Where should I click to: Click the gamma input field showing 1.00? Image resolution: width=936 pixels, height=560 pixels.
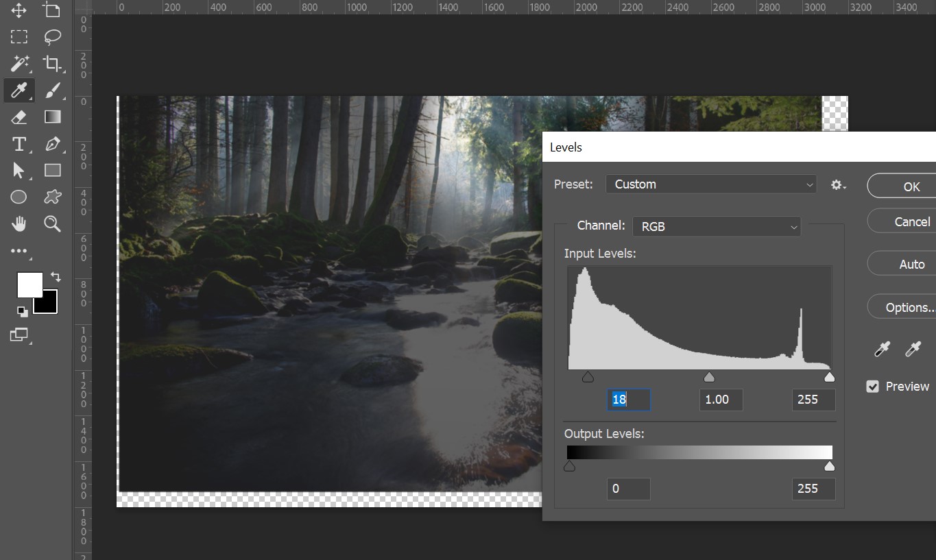[x=721, y=400]
